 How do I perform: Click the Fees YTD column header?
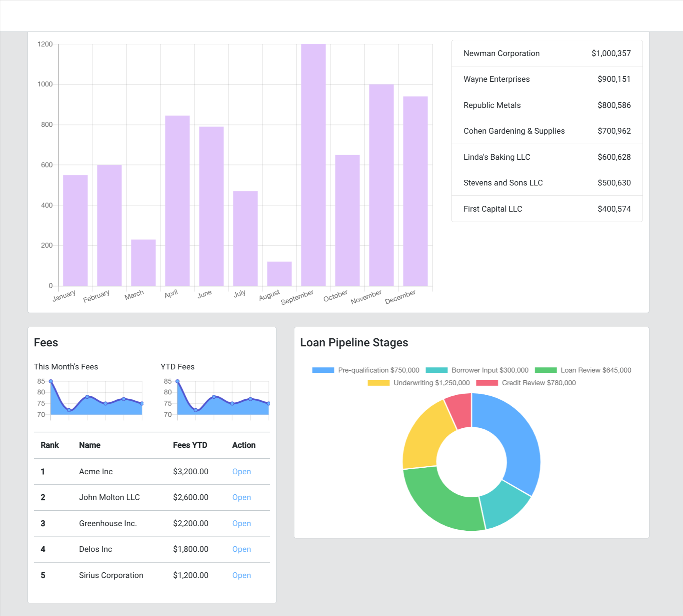[190, 445]
